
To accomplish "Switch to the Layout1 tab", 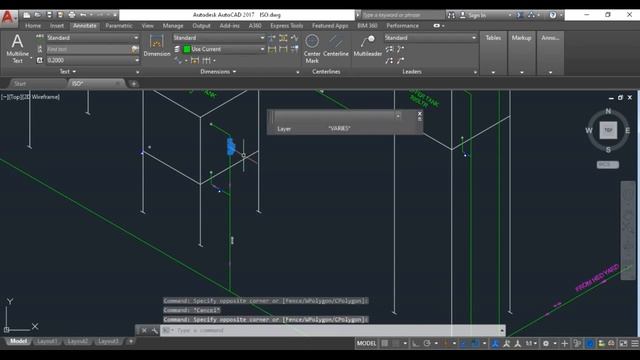I will (47, 341).
